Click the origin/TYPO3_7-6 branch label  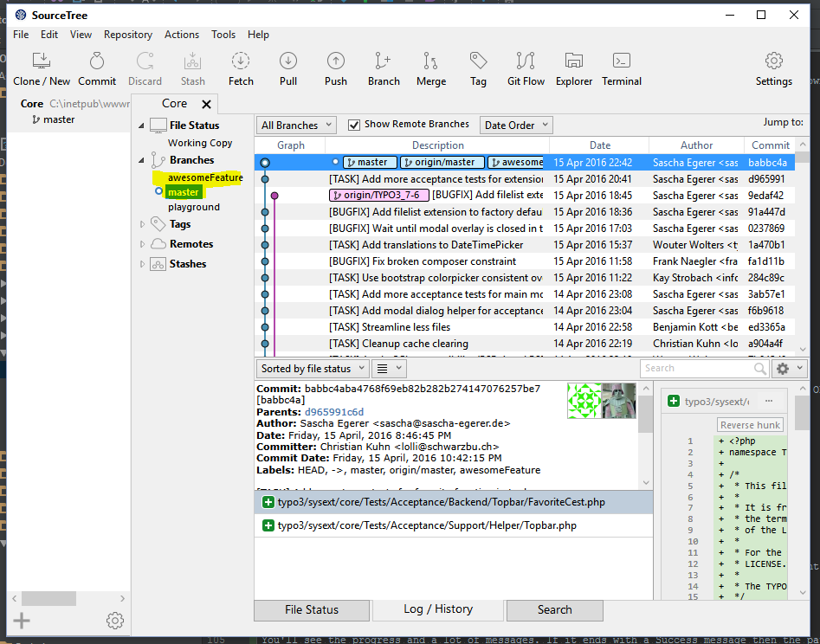pyautogui.click(x=379, y=196)
